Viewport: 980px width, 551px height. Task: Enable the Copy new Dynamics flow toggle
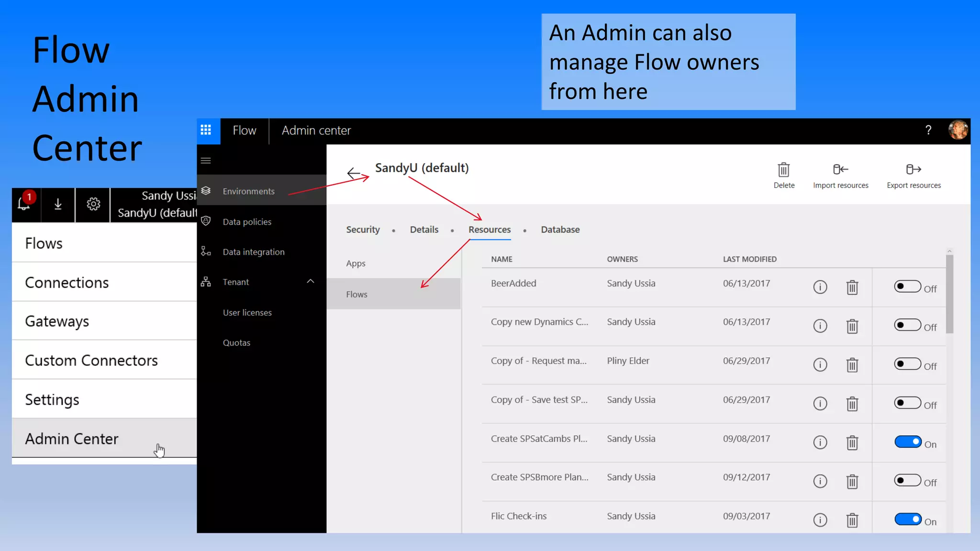coord(907,325)
